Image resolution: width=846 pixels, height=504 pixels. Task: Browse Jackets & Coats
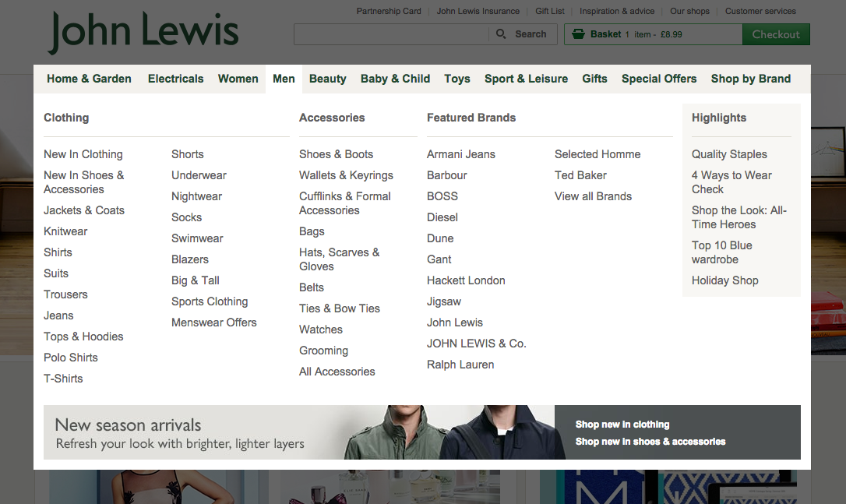tap(84, 210)
